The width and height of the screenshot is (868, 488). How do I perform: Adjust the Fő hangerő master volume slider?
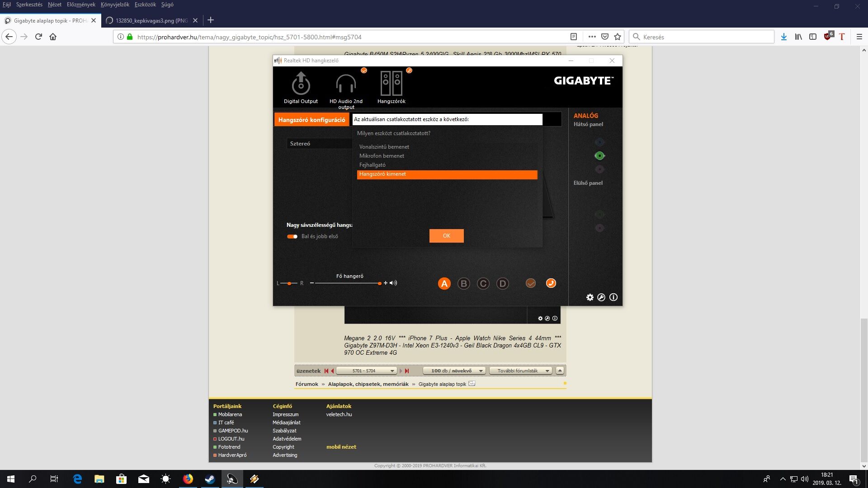(x=347, y=283)
